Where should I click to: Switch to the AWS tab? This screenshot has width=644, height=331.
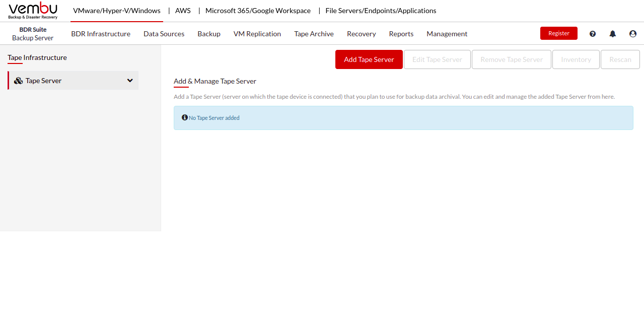point(183,11)
